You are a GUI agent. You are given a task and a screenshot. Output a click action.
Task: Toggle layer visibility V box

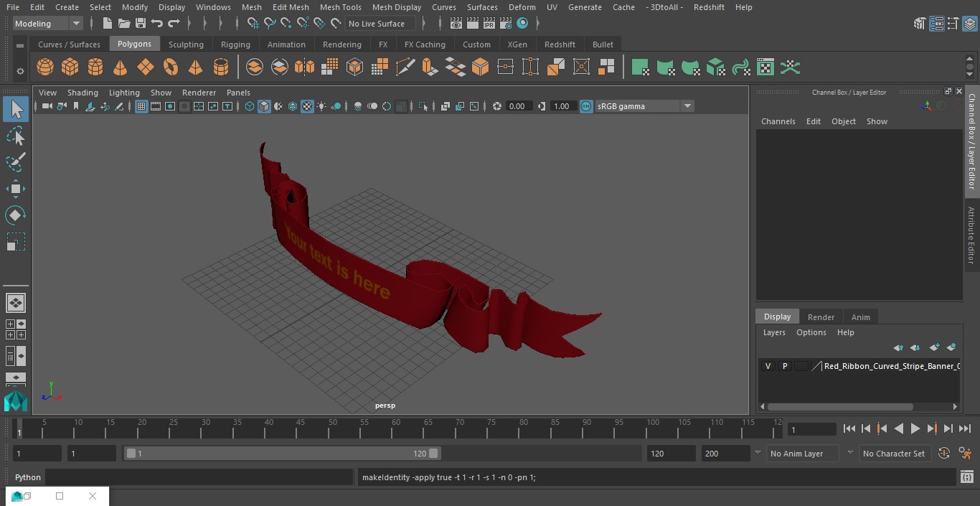(x=768, y=366)
